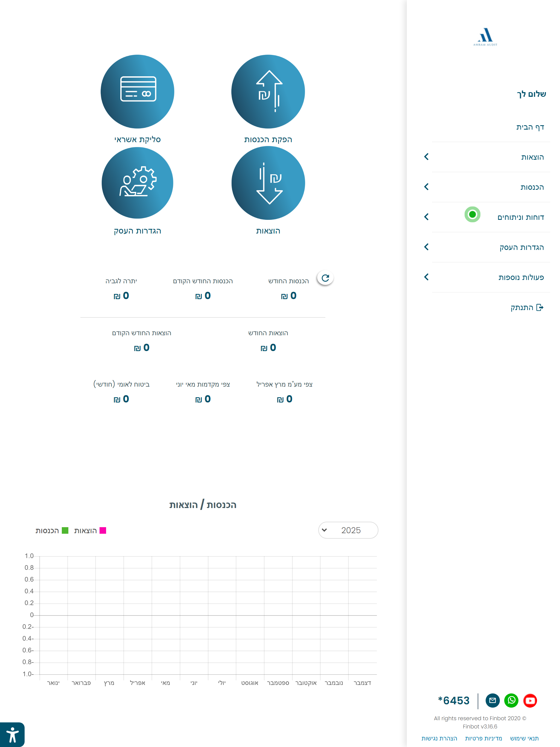Select הגדרות העסק in the sidebar menu
This screenshot has height=747, width=560.
click(x=521, y=247)
